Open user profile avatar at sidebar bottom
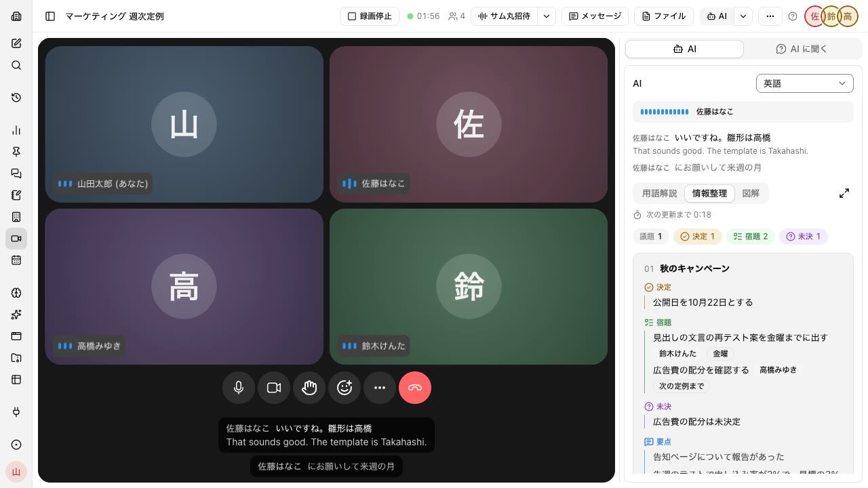 [16, 472]
